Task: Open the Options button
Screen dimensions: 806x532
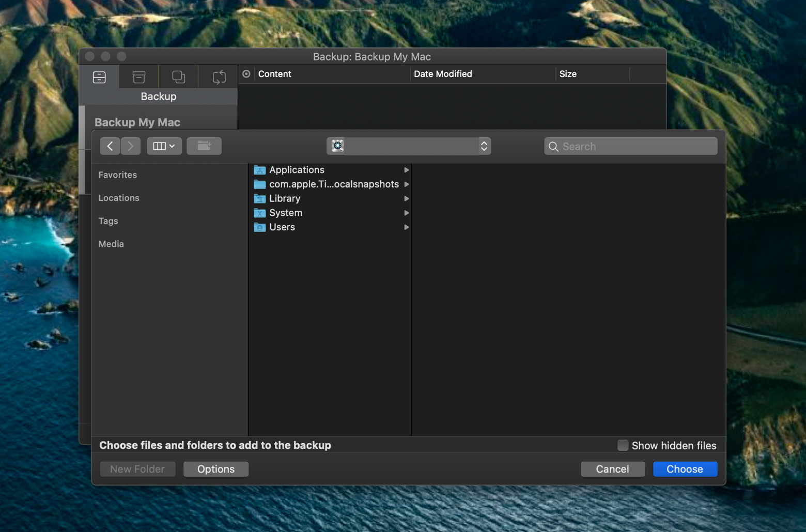Action: (x=216, y=469)
